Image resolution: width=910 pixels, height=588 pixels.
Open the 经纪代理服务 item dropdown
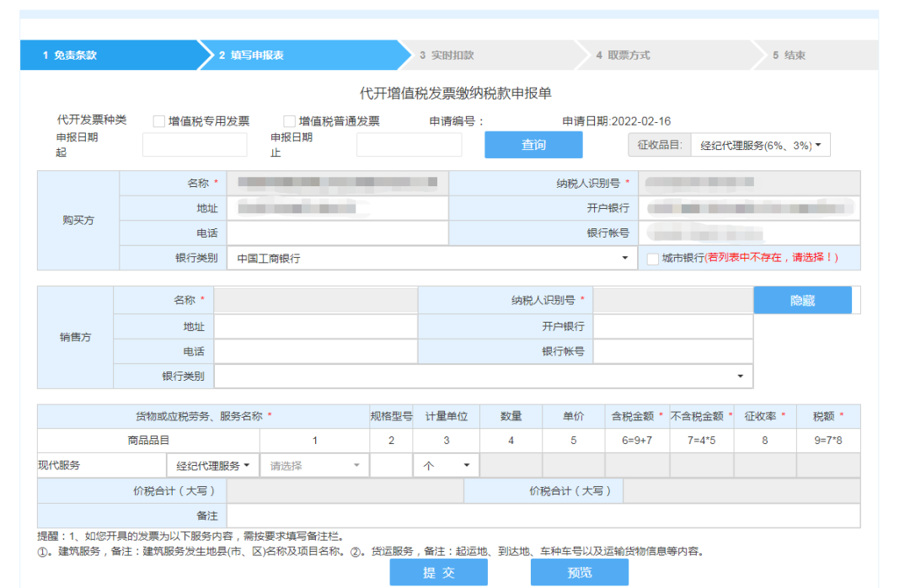(212, 466)
